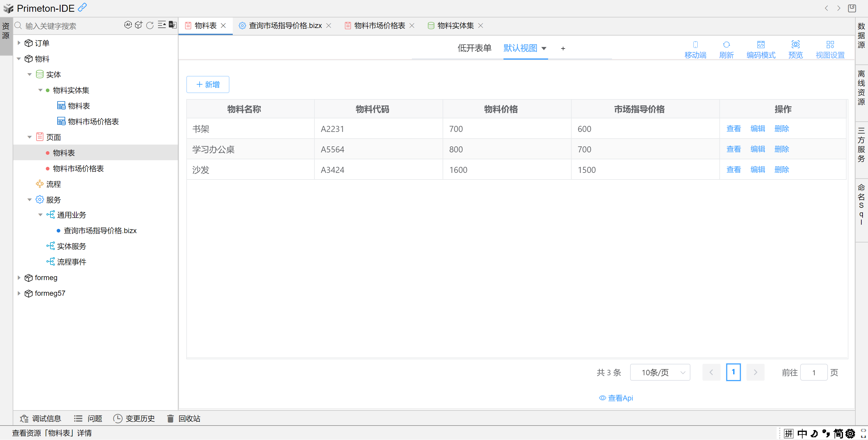Refresh the resource tree using the toolbar icon
This screenshot has height=440, width=868.
tap(150, 25)
